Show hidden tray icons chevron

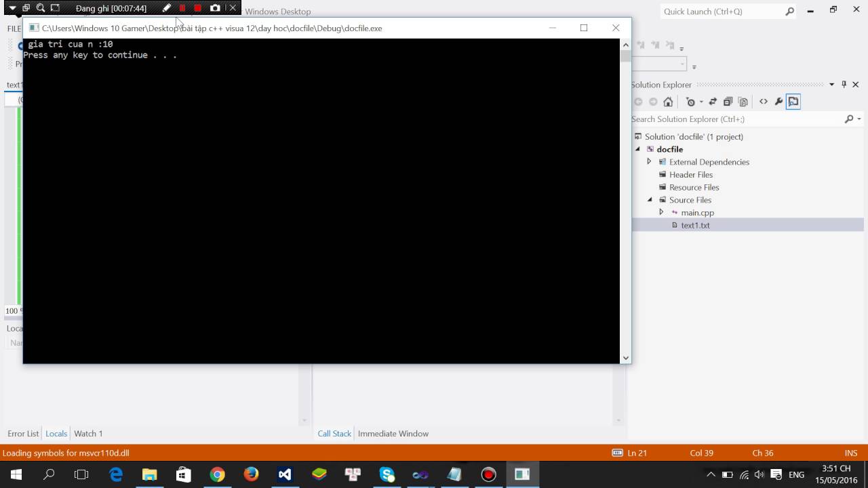point(711,474)
